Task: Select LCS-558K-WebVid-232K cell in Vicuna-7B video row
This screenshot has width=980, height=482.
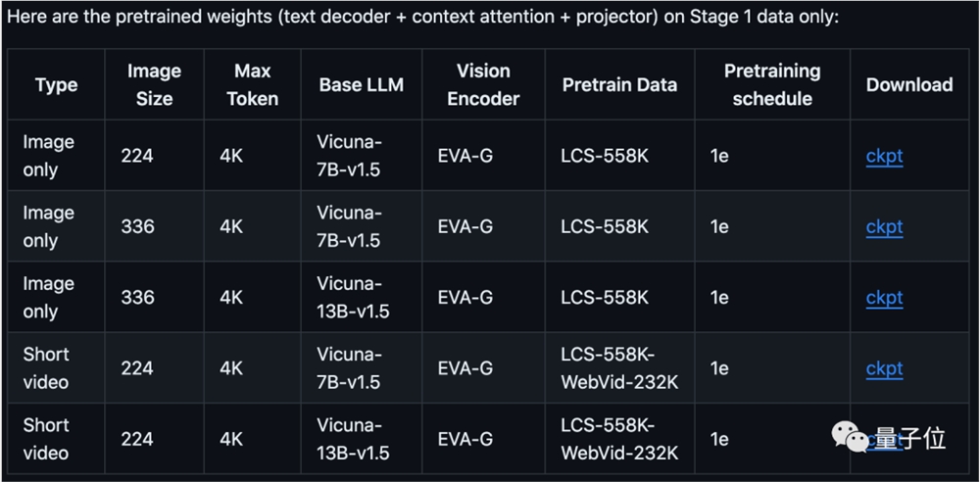Action: click(619, 368)
